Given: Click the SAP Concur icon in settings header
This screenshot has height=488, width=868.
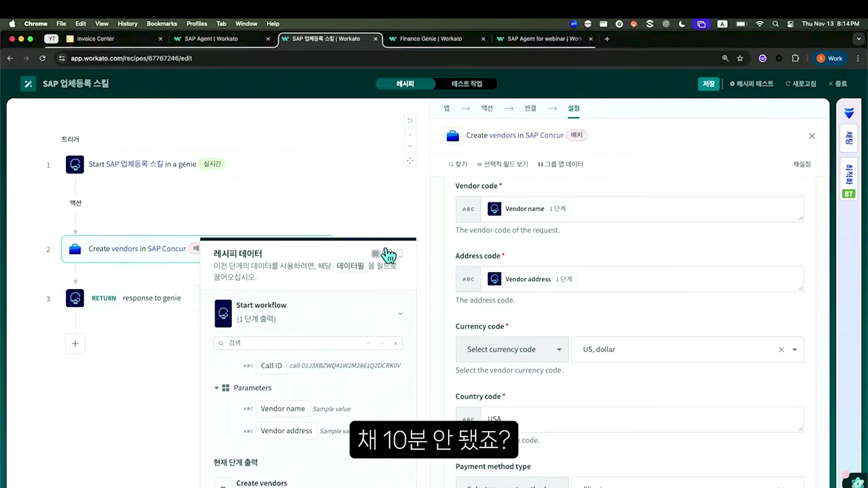Looking at the screenshot, I should point(453,136).
